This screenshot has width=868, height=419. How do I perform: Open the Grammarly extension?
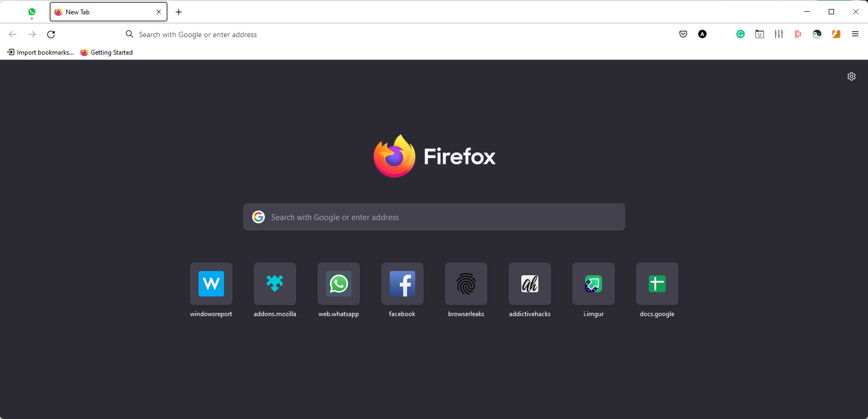[x=741, y=34]
